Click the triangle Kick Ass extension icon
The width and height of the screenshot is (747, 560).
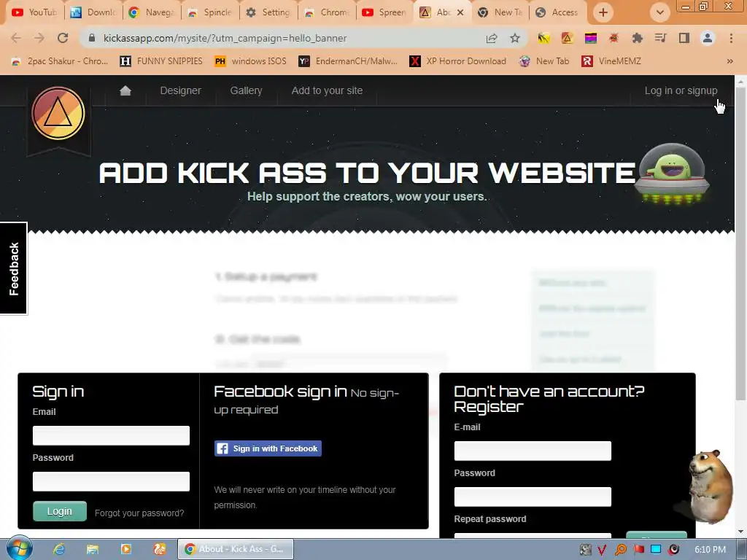567,38
